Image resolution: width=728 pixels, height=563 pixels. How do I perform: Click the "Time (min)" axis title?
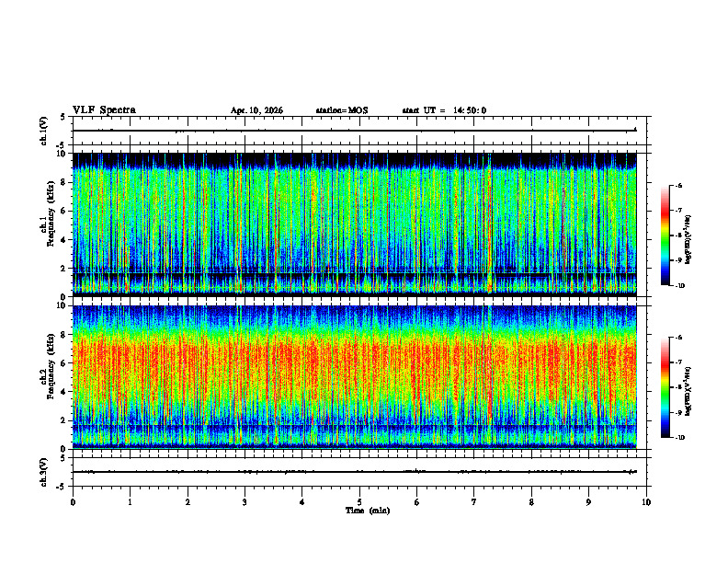tap(368, 511)
